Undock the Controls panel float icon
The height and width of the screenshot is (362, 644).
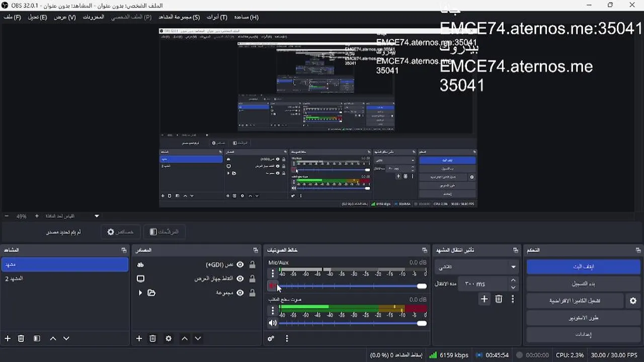[638, 250]
